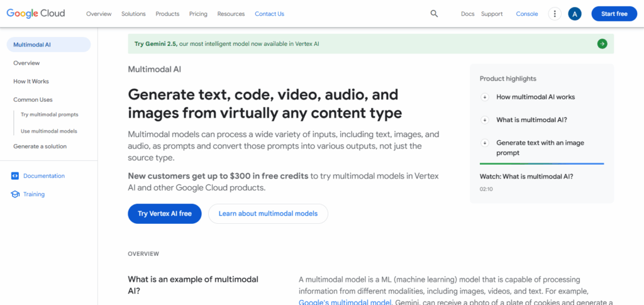Open How multimodal AI works highlight
This screenshot has width=644, height=305.
(536, 97)
